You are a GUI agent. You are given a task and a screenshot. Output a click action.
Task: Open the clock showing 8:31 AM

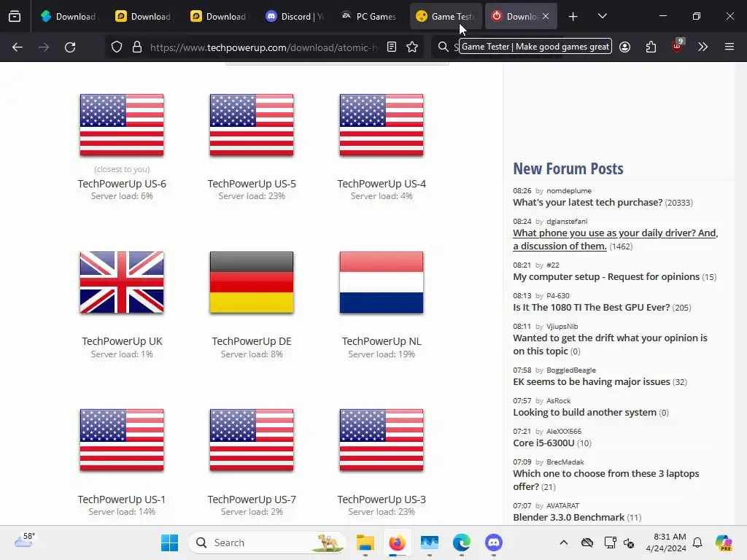(x=666, y=542)
